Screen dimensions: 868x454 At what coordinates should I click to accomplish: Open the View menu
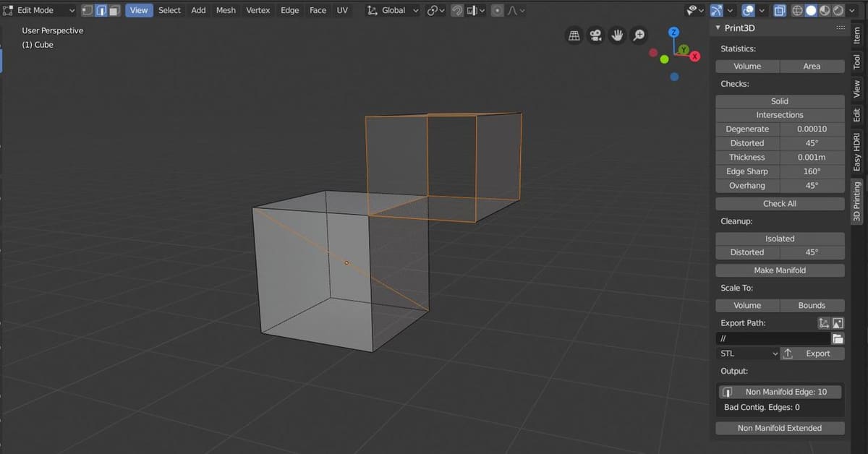click(139, 10)
